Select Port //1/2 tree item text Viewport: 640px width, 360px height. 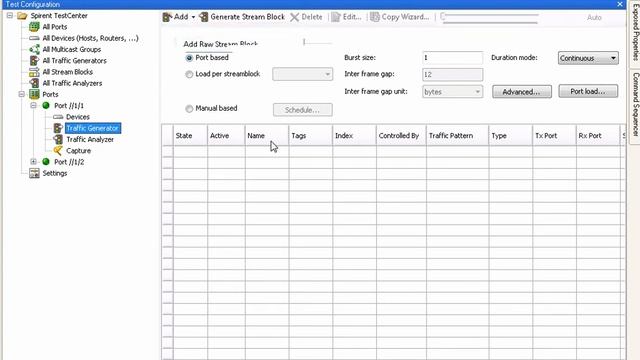tap(69, 162)
